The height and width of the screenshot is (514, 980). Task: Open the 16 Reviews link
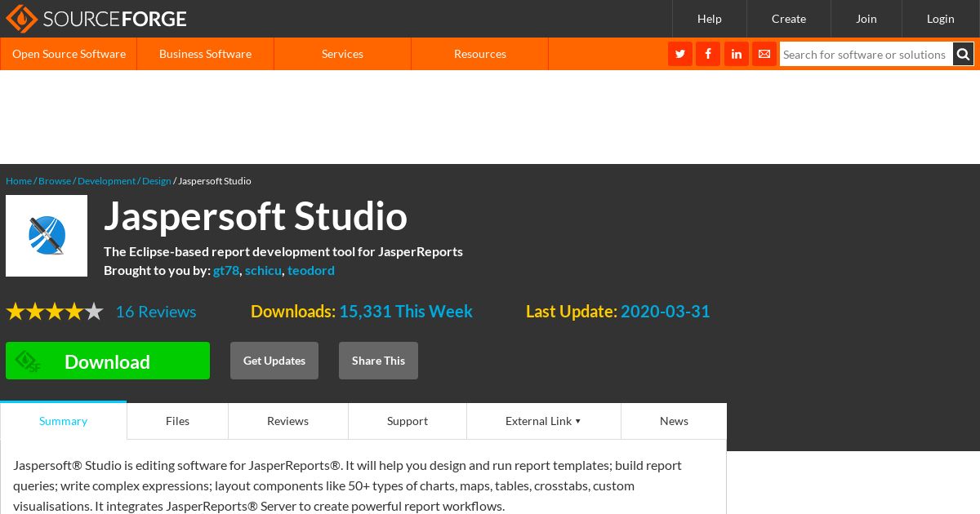[156, 312]
